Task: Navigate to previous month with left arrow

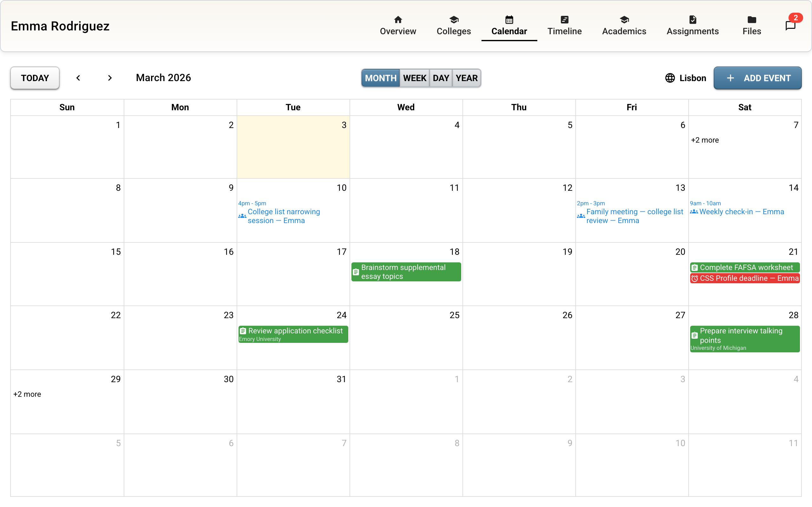Action: [78, 78]
